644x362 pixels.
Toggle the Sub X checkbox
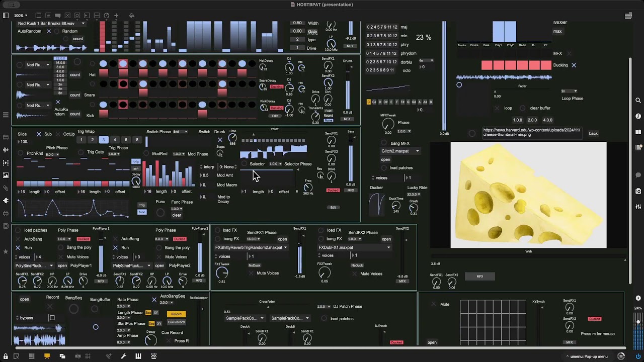pyautogui.click(x=39, y=134)
